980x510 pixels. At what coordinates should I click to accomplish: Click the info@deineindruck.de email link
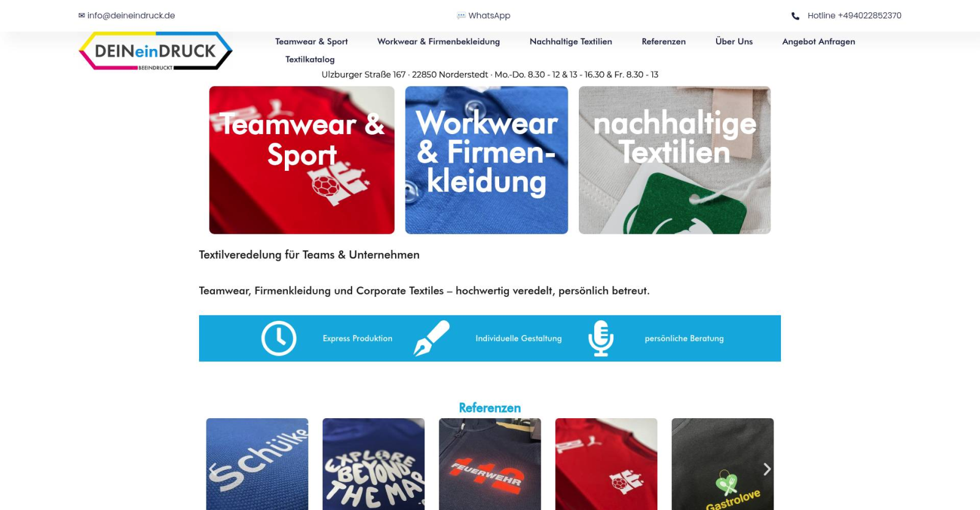pyautogui.click(x=131, y=15)
